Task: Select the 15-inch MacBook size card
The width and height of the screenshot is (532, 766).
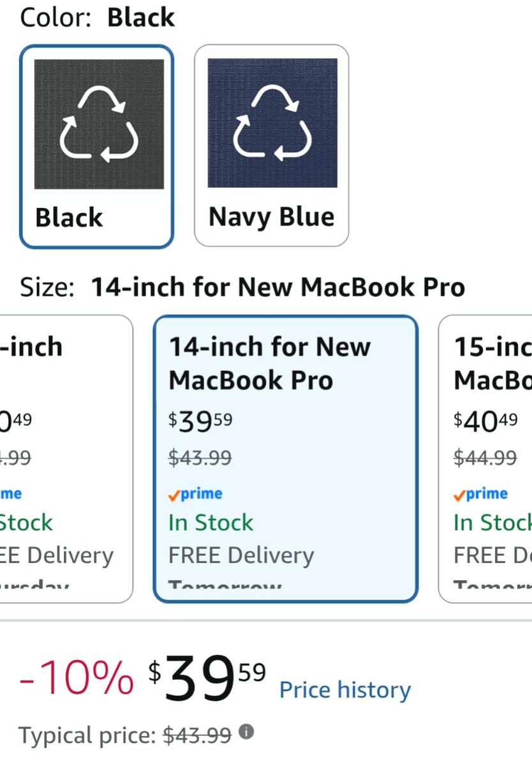Action: [485, 458]
